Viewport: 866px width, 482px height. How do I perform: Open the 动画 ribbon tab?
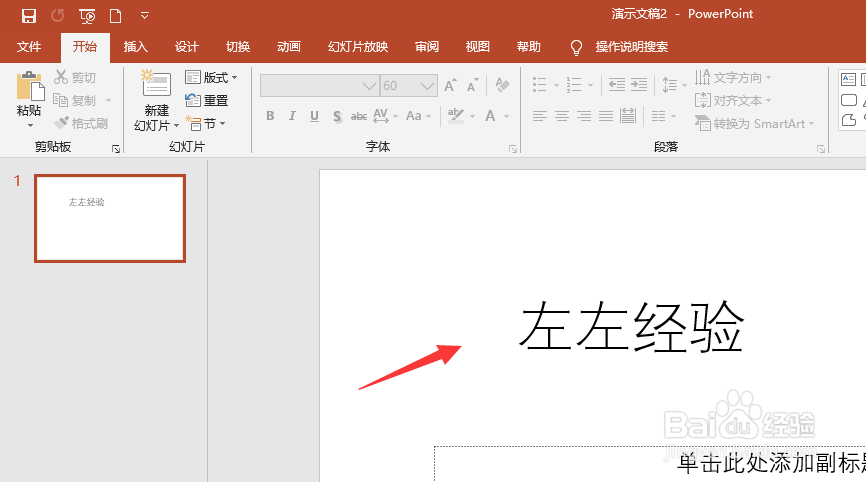pos(288,47)
